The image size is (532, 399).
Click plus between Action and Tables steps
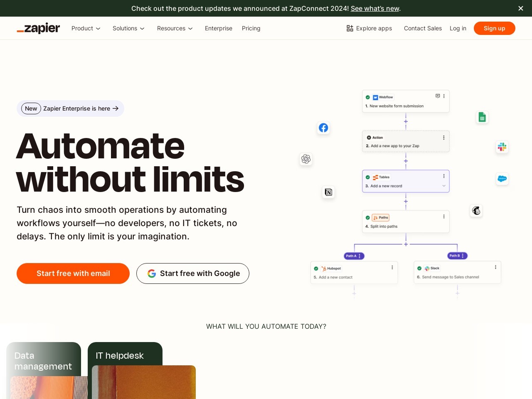(406, 161)
